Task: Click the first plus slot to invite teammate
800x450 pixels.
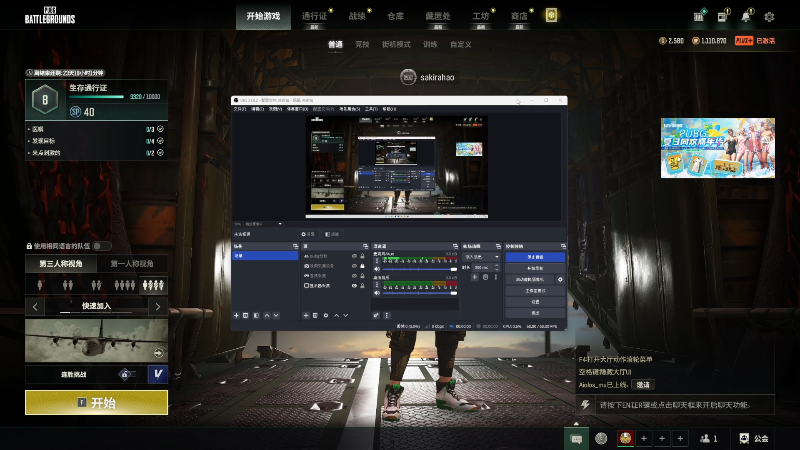Action: pyautogui.click(x=644, y=438)
